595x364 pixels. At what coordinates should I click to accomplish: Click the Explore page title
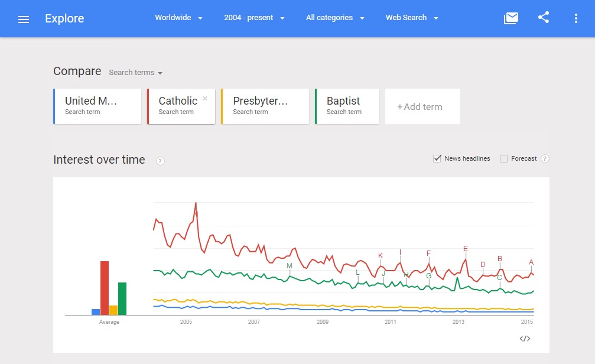pos(64,18)
